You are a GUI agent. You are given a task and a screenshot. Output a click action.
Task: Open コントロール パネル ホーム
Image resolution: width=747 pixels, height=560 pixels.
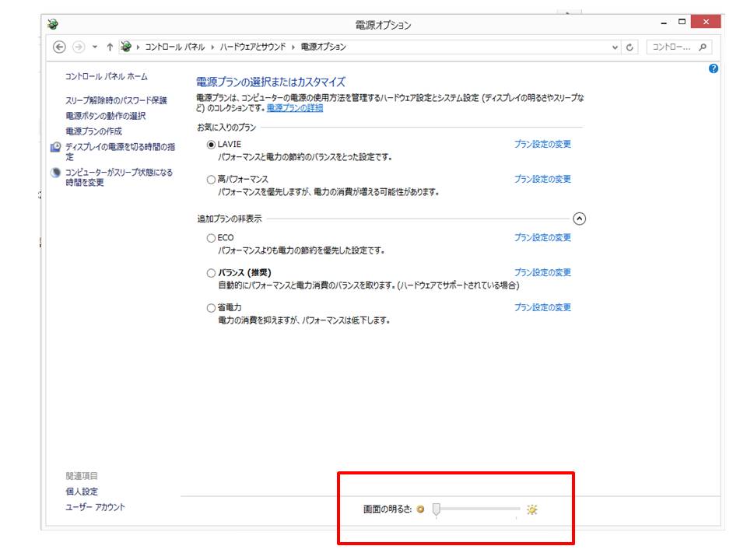point(107,76)
